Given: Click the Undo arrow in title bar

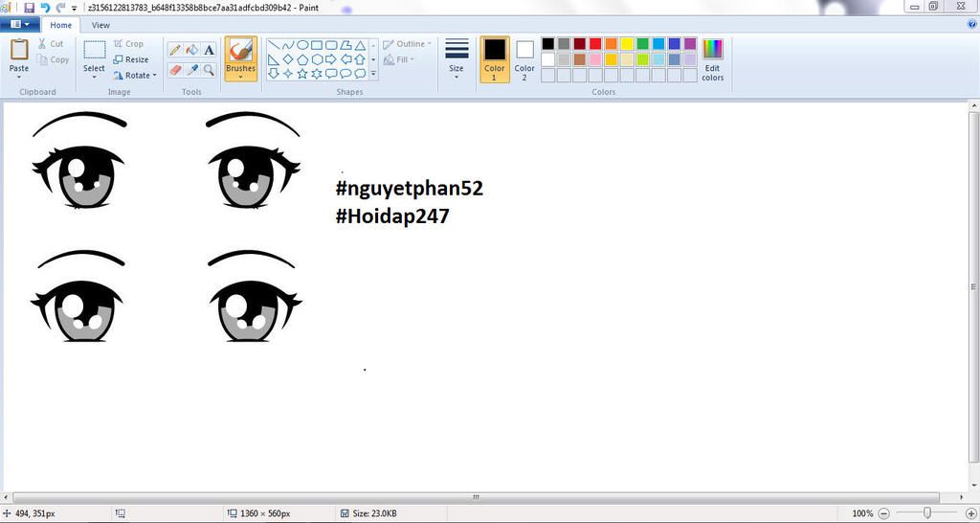Looking at the screenshot, I should (x=45, y=8).
